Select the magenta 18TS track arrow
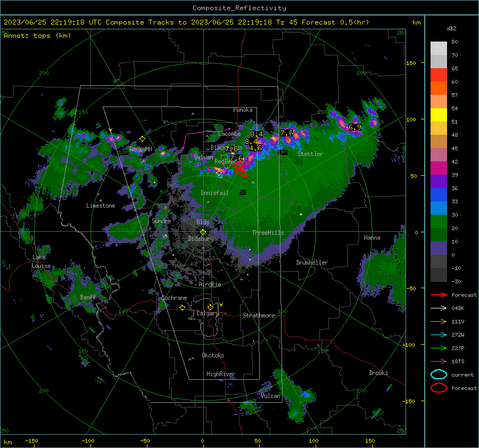The height and width of the screenshot is (448, 479). coord(439,362)
